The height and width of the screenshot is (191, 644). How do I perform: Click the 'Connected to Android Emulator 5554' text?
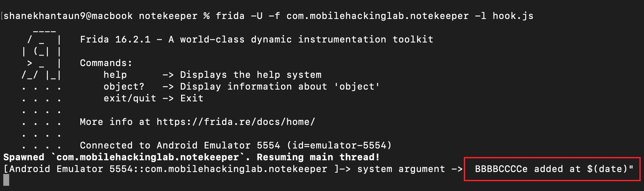pyautogui.click(x=180, y=146)
